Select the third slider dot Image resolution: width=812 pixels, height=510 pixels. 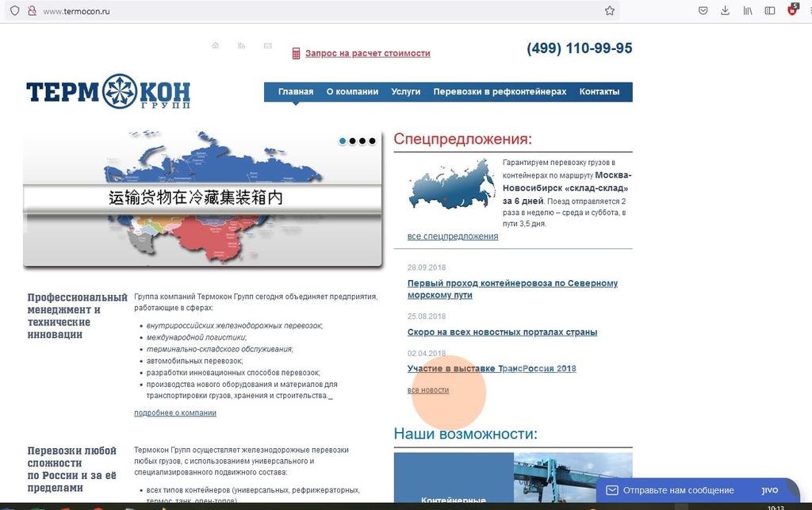pos(362,141)
